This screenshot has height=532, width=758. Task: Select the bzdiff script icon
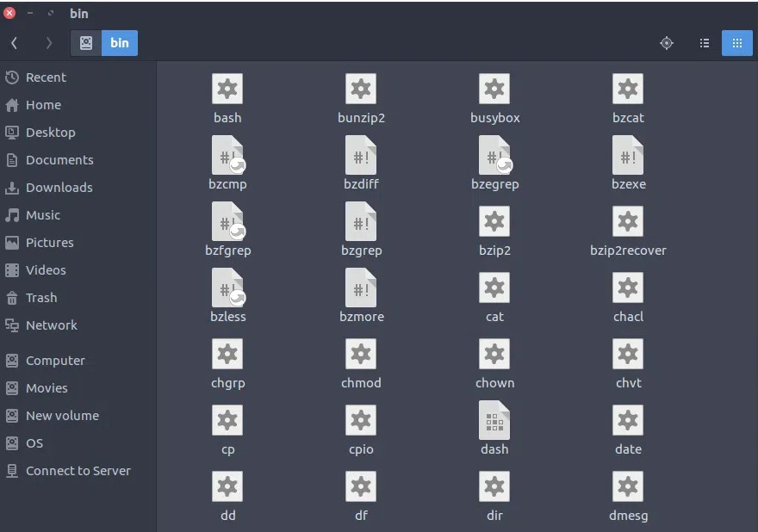pyautogui.click(x=361, y=155)
